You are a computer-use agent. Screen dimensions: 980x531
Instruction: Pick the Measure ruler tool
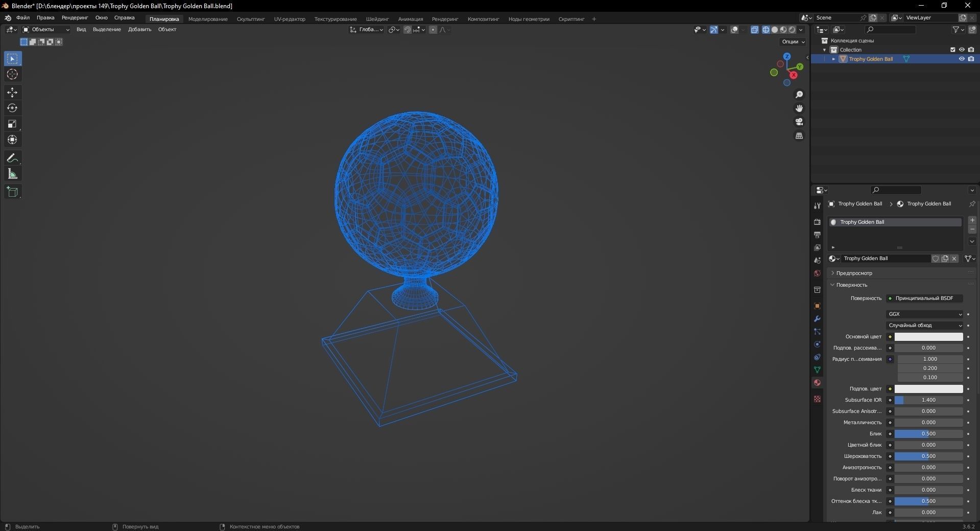[12, 174]
